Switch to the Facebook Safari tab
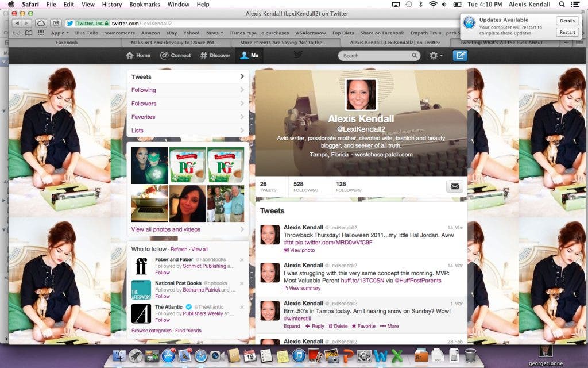Screen dimensions: 588x368 pos(67,43)
